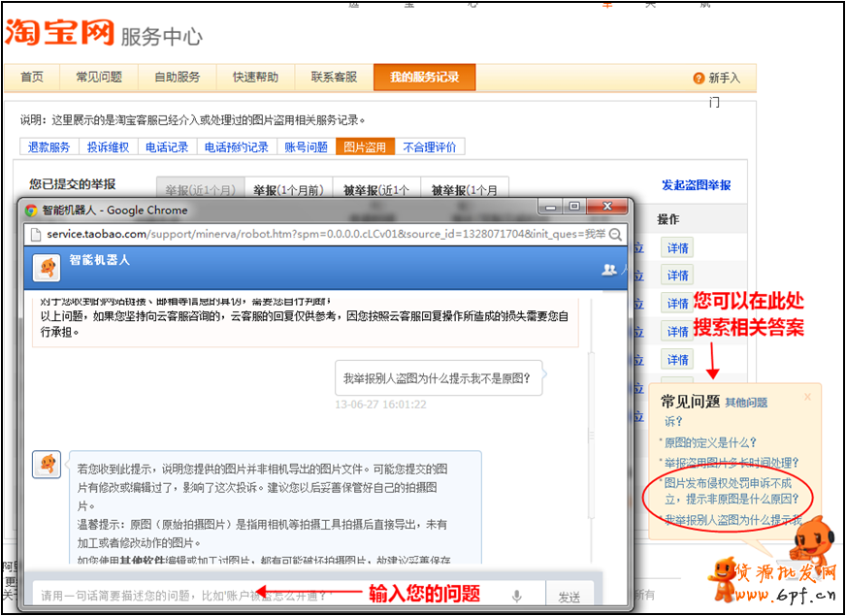
Task: Click the page icon in the popup address bar
Action: point(36,235)
